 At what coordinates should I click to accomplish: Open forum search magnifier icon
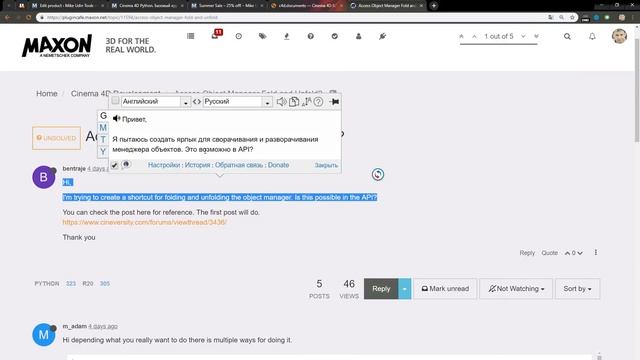pos(567,36)
